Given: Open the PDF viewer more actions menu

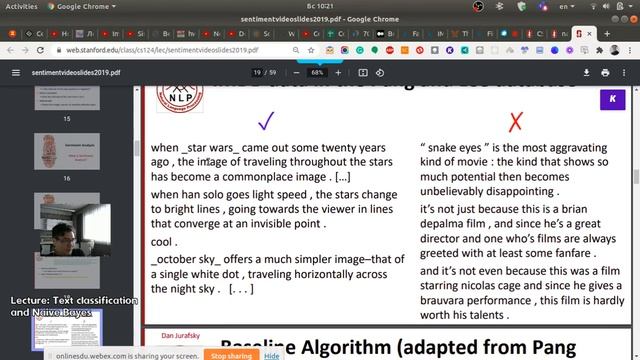Looking at the screenshot, I should click(x=624, y=73).
